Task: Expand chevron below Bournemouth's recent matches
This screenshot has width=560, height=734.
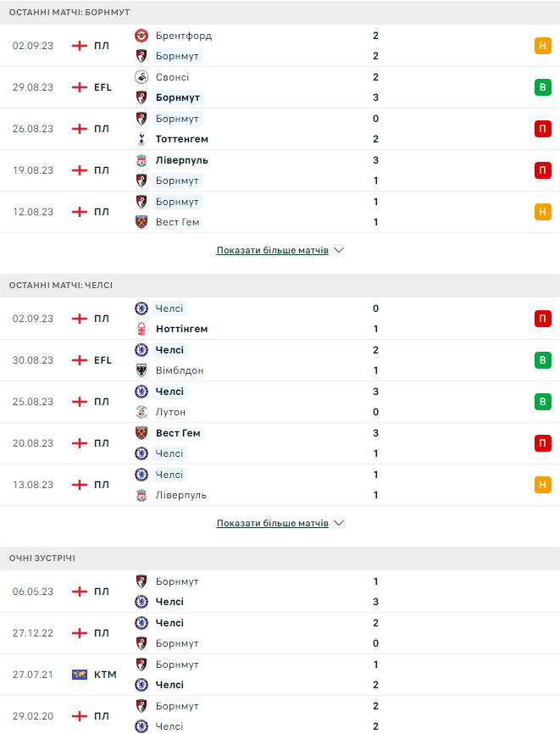Action: click(x=339, y=251)
